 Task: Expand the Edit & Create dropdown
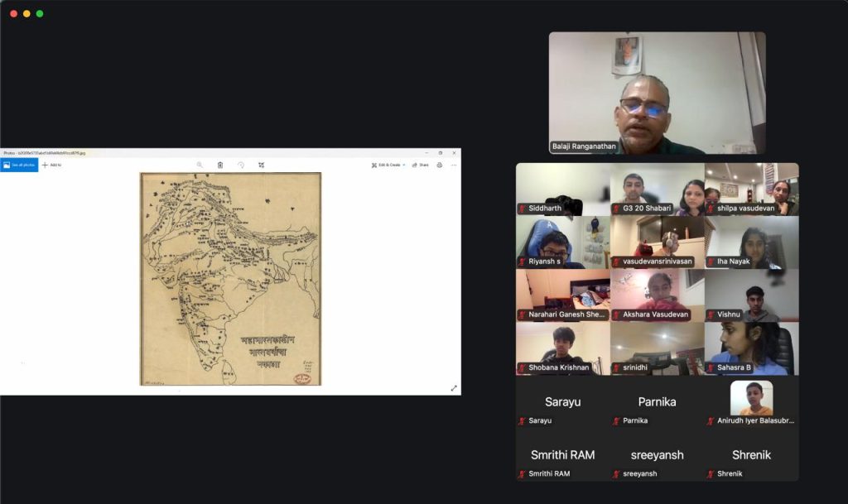[388, 165]
